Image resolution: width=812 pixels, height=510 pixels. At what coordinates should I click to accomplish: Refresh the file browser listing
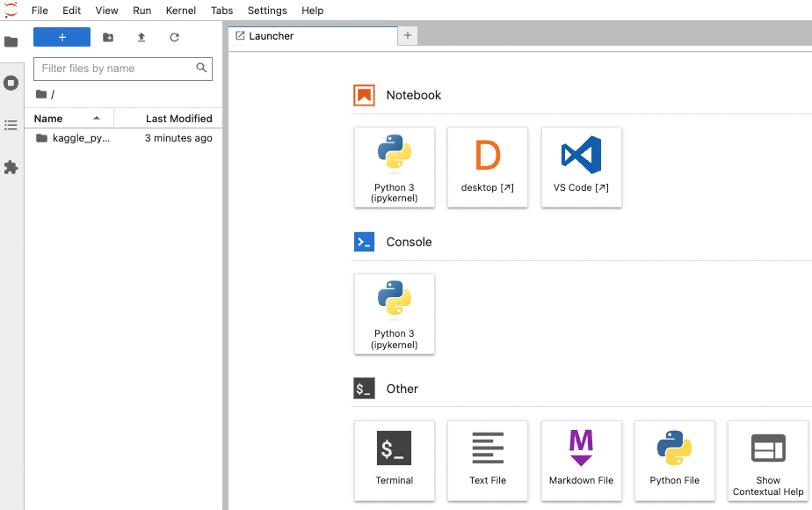click(x=174, y=37)
